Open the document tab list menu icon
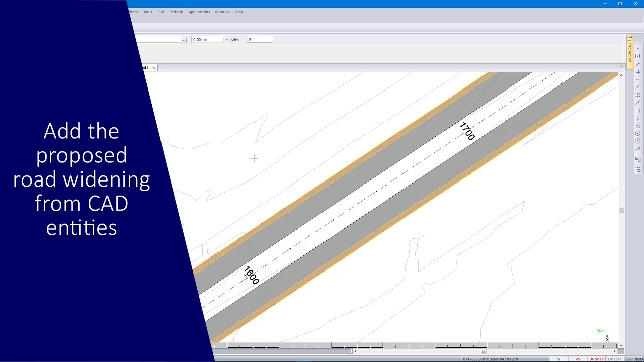 (x=622, y=67)
